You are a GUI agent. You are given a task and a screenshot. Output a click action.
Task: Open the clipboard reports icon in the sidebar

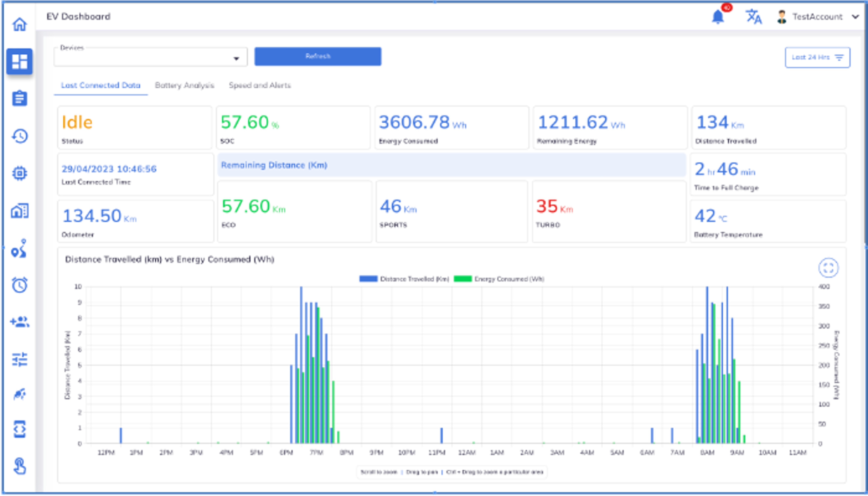[19, 98]
